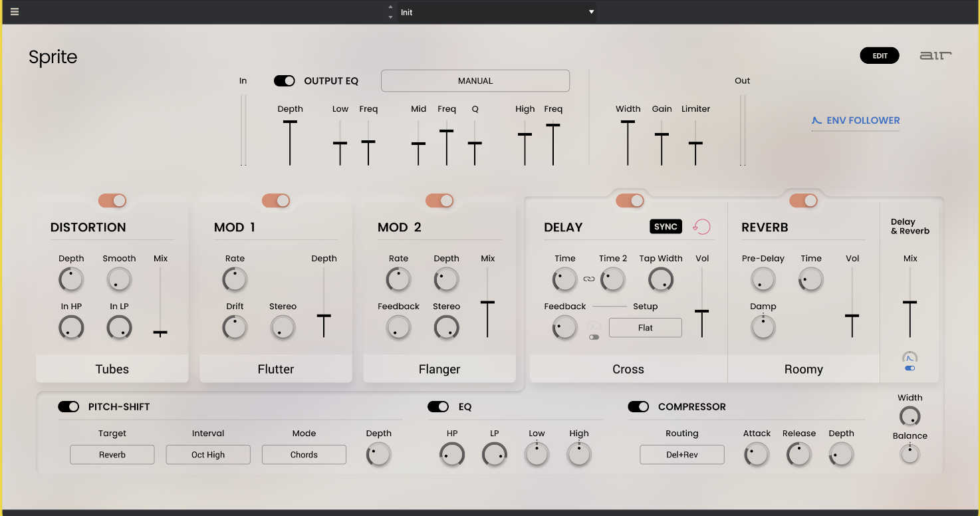Select the Roomy reverb type label

point(803,369)
